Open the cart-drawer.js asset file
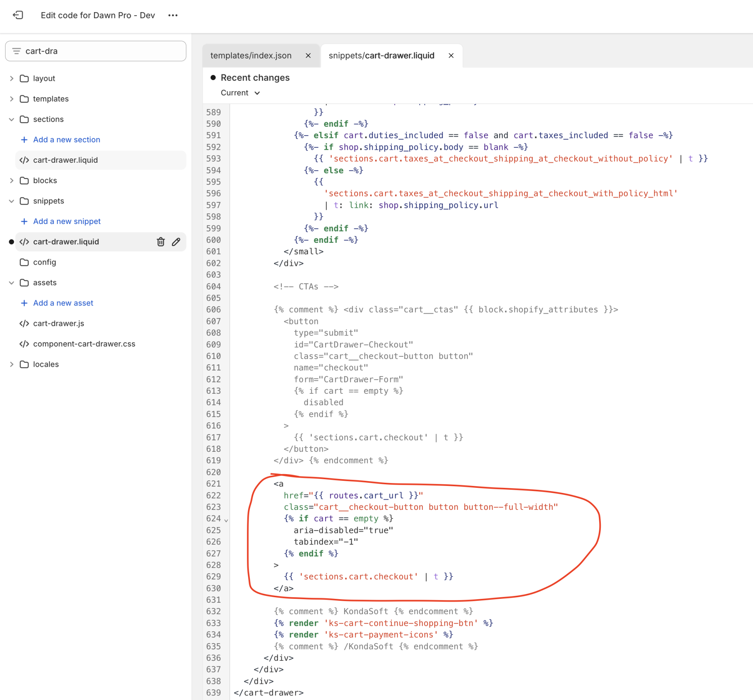753x700 pixels. pos(59,323)
